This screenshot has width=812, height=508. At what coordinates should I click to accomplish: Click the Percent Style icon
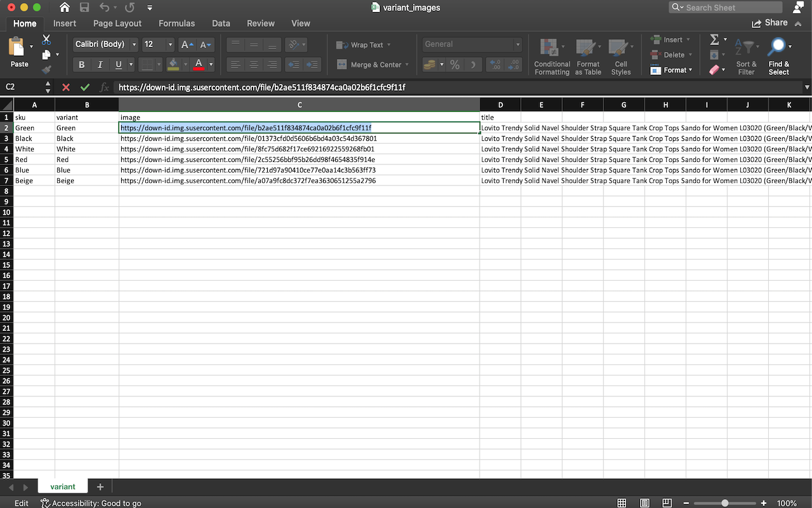tap(454, 65)
